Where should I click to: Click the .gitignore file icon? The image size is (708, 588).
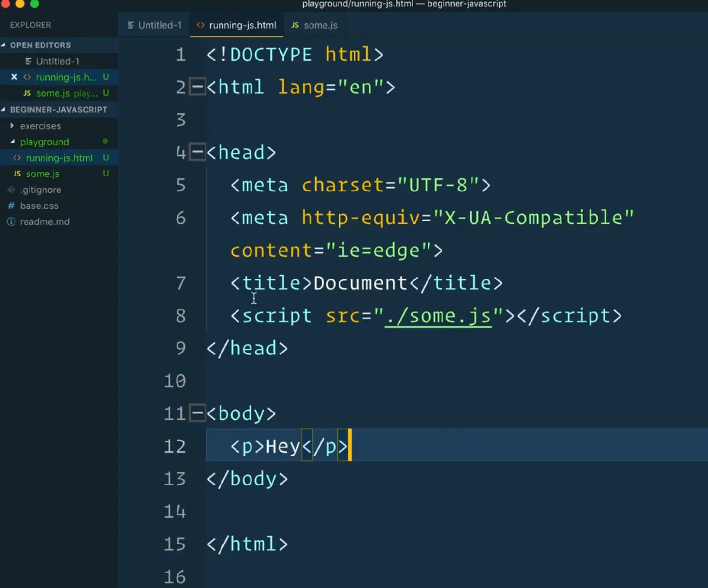pos(11,190)
